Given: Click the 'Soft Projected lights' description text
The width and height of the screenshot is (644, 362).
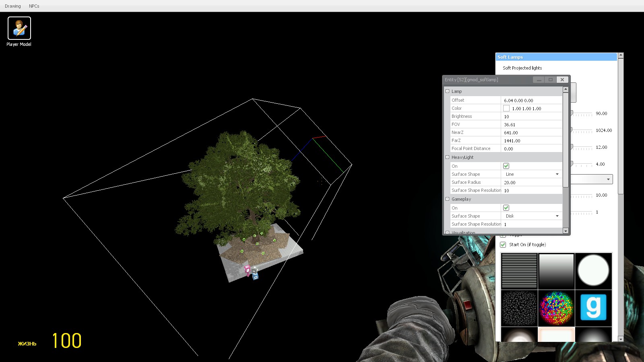Looking at the screenshot, I should pyautogui.click(x=522, y=68).
